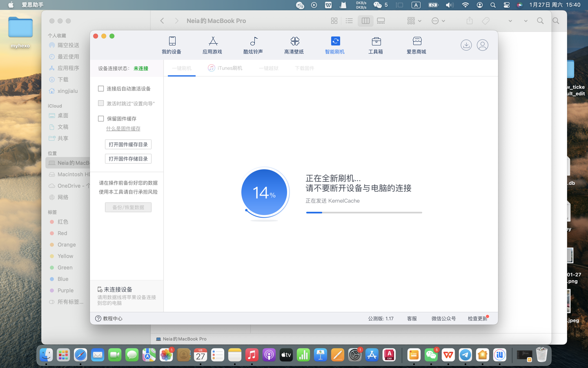The height and width of the screenshot is (368, 588).
Task: Open WeChat in the Dock
Action: click(x=431, y=355)
